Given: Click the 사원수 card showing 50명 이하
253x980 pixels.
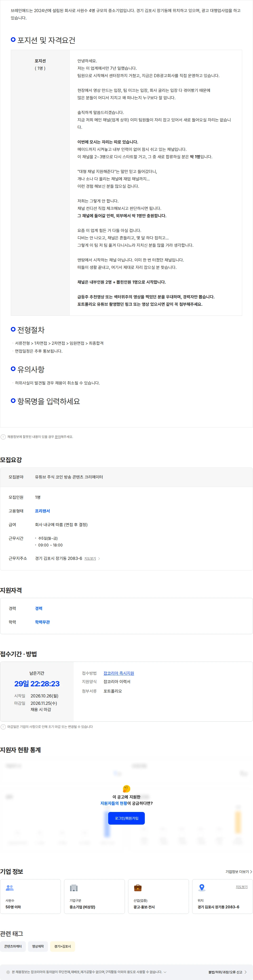Looking at the screenshot, I should point(30,896).
